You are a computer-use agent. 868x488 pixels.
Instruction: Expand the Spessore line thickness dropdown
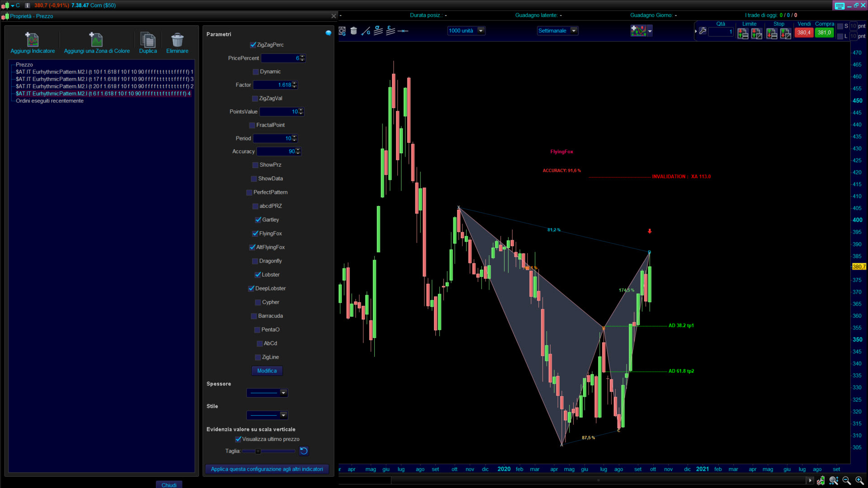click(x=283, y=393)
